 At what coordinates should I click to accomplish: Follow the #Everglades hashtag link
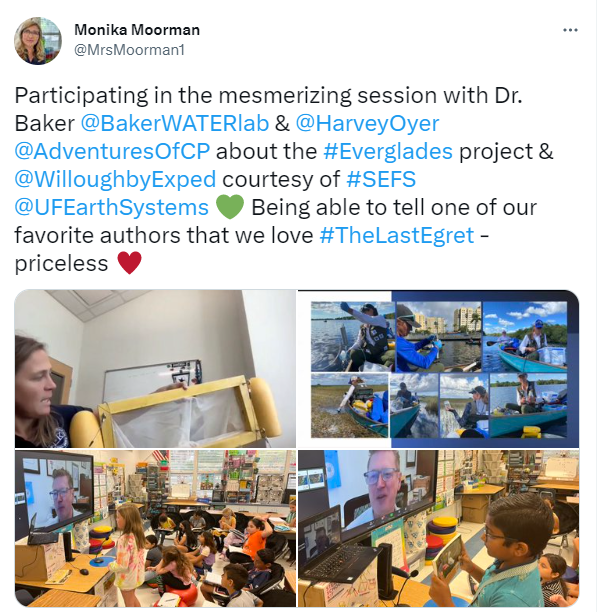point(388,151)
